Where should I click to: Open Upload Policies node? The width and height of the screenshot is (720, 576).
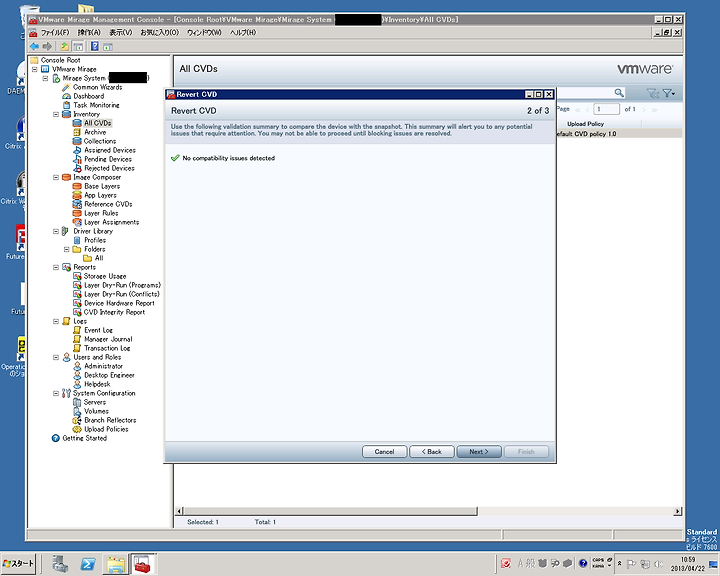106,429
